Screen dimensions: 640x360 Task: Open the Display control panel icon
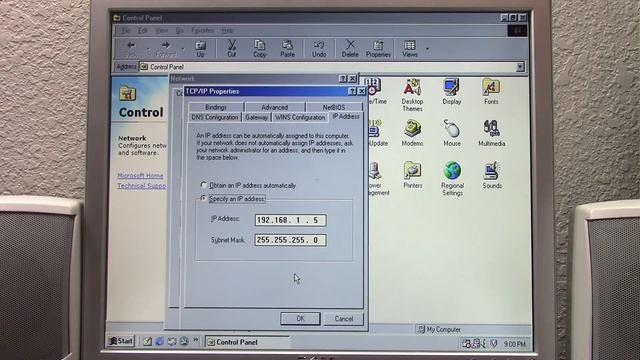click(451, 92)
